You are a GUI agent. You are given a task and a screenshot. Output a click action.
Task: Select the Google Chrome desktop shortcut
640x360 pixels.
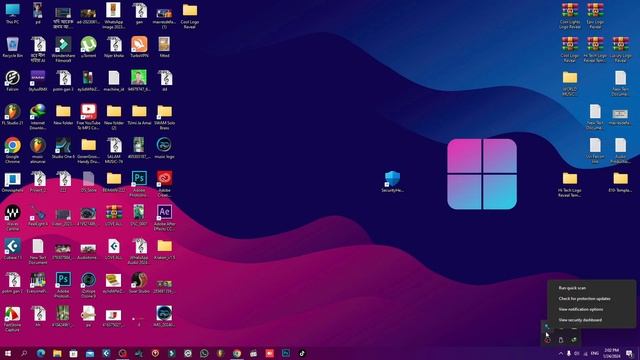13,151
